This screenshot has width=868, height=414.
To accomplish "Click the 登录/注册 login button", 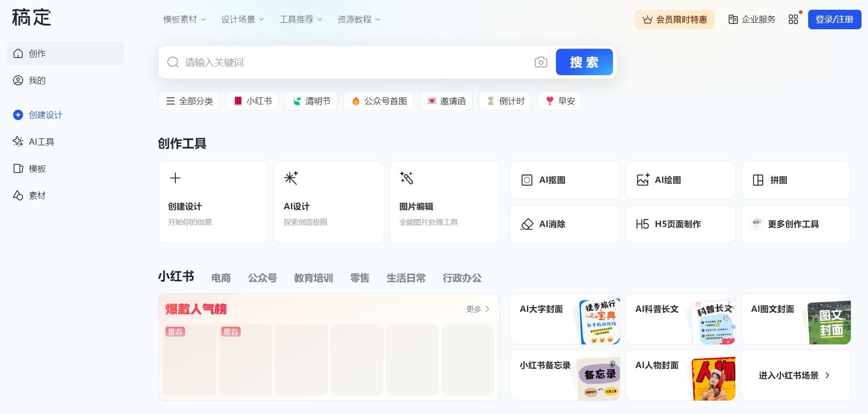I will tap(834, 19).
